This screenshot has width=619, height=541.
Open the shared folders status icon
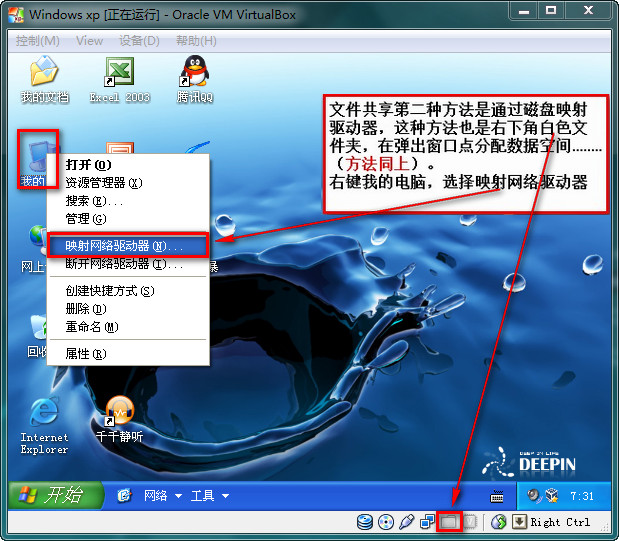coord(449,522)
